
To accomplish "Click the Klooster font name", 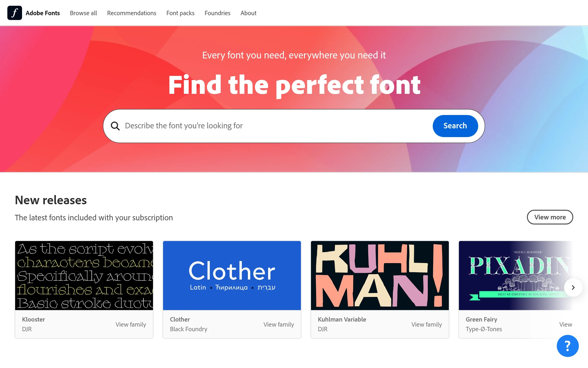I will pyautogui.click(x=34, y=319).
